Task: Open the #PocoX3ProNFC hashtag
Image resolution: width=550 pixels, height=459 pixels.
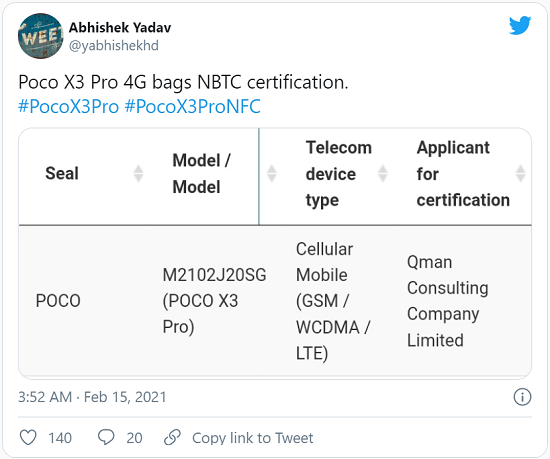Action: [x=193, y=106]
